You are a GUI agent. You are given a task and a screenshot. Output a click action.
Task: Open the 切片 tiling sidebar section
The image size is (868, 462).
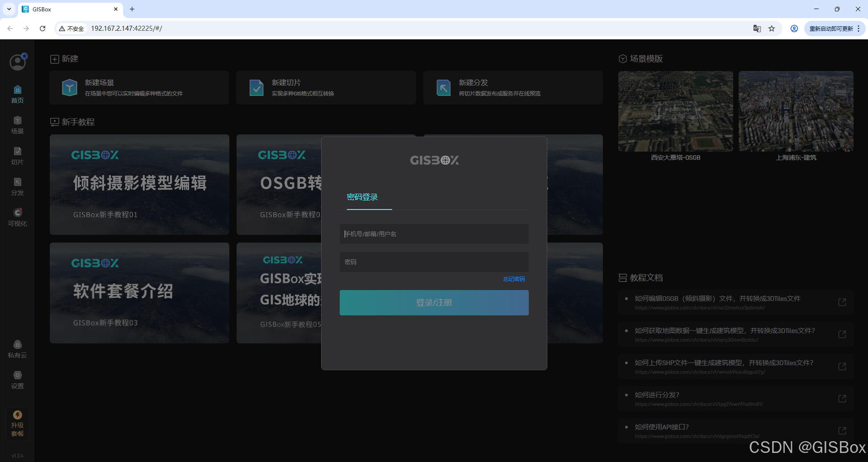pos(17,156)
